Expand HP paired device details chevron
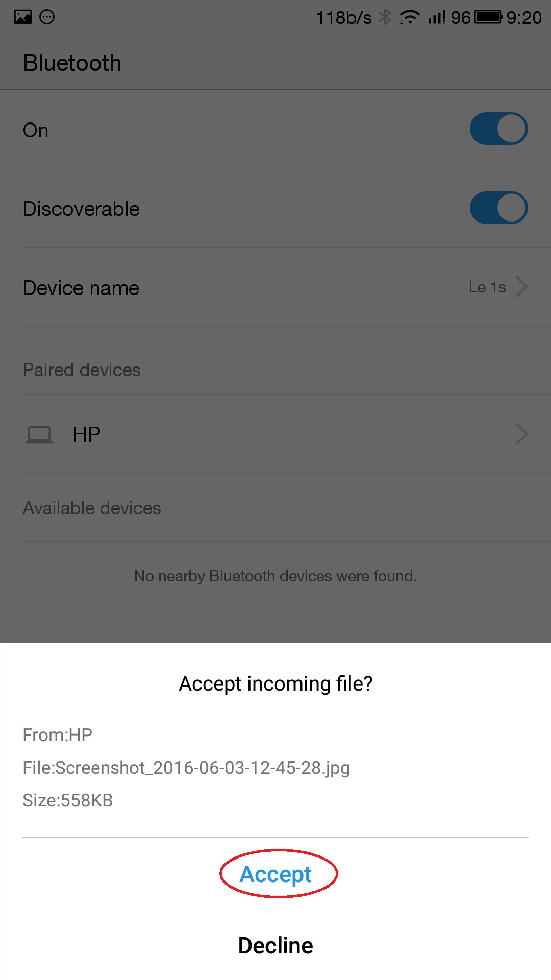The width and height of the screenshot is (551, 980). pyautogui.click(x=521, y=434)
